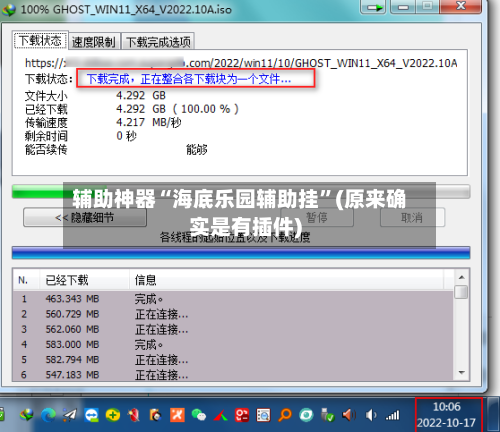This screenshot has width=500, height=432.
Task: Switch to the 下载状态 tab
Action: 40,40
